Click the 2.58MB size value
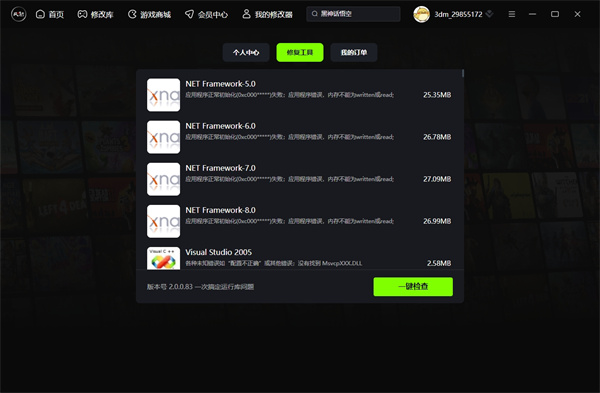Screen dimensions: 600x393 click(x=439, y=263)
